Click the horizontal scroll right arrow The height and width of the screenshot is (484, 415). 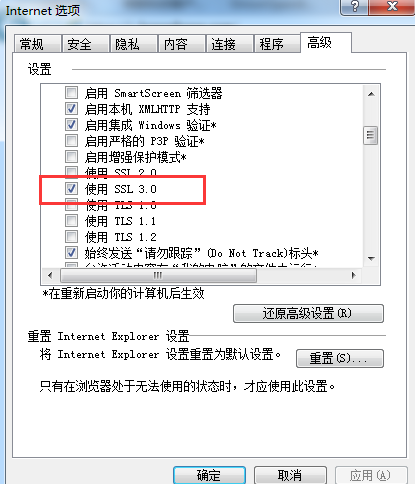coord(354,275)
